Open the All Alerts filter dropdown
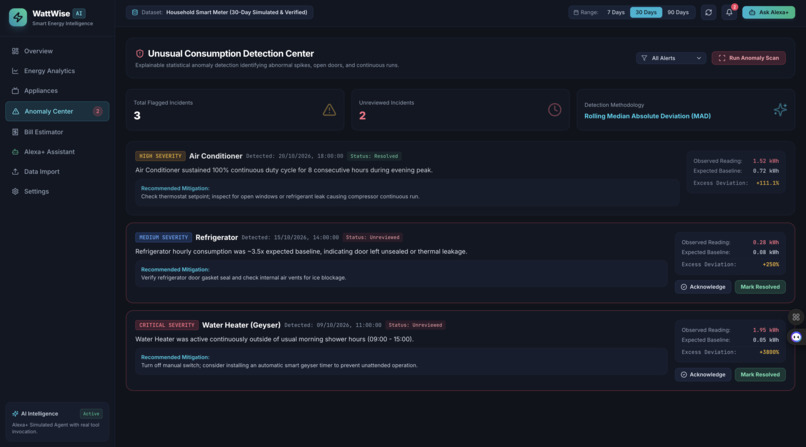806x447 pixels. click(671, 58)
